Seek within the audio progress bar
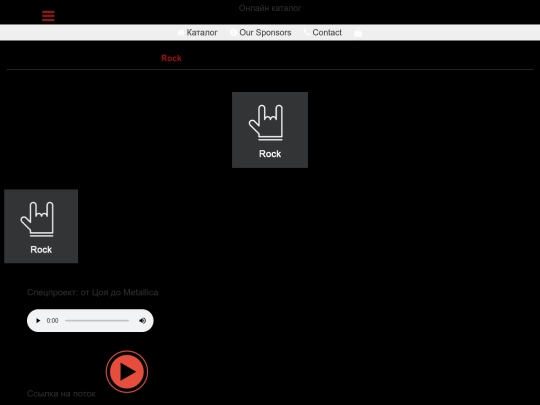Image resolution: width=540 pixels, height=405 pixels. [x=97, y=321]
